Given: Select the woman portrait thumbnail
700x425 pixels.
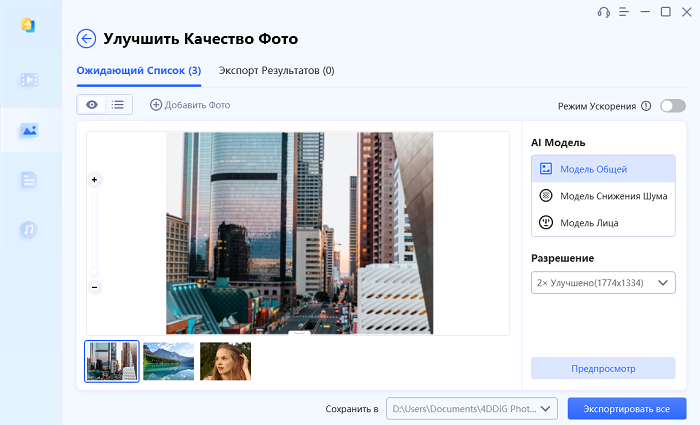Looking at the screenshot, I should pos(225,361).
